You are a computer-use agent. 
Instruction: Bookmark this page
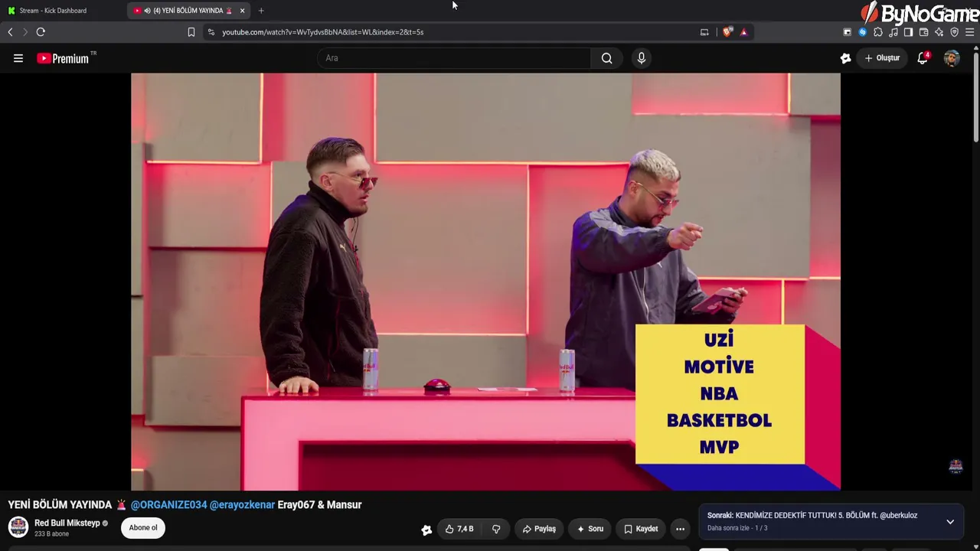191,32
